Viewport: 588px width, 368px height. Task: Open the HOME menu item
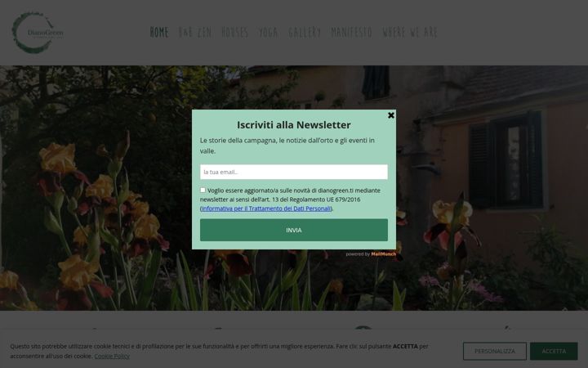[159, 32]
